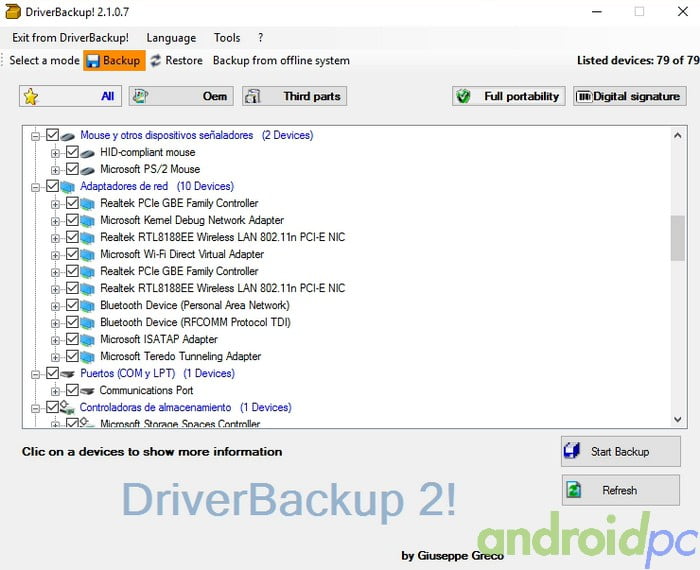Click the star icon on the All filter

coord(31,96)
